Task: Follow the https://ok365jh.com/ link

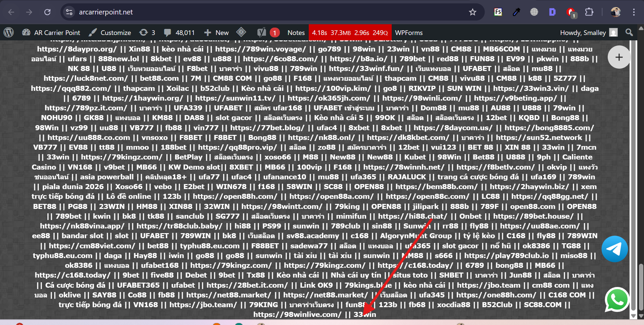Action: [x=329, y=98]
